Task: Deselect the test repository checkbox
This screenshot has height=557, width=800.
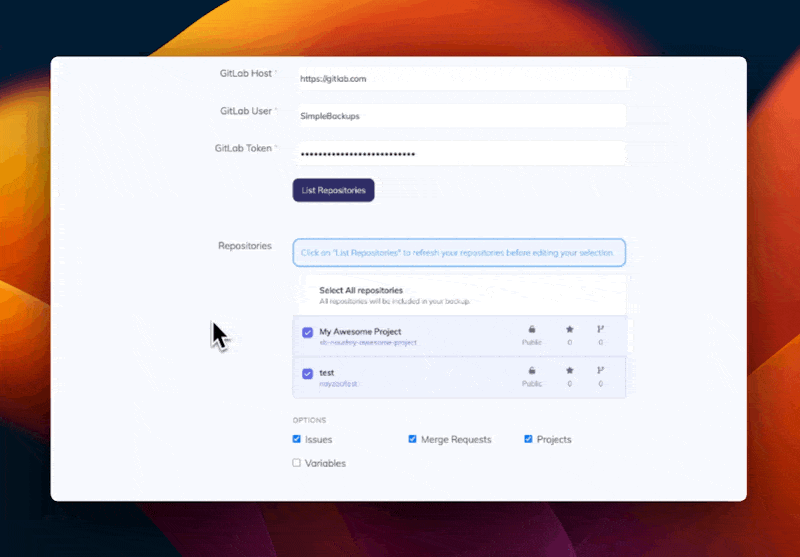Action: tap(308, 374)
